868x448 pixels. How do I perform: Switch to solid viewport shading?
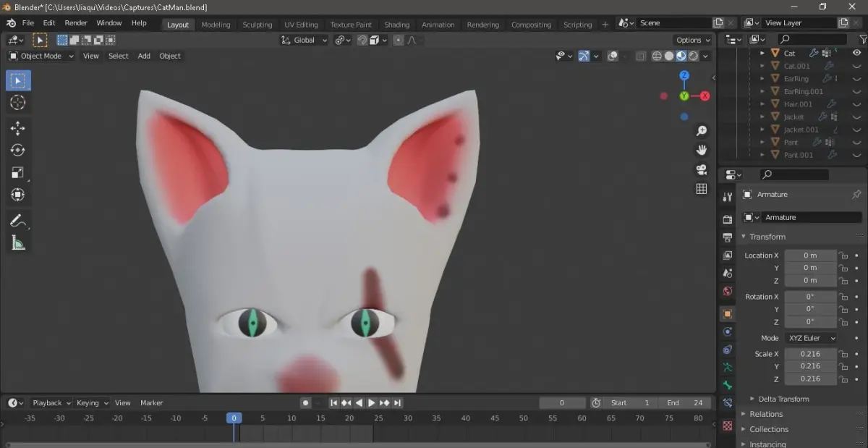(x=669, y=56)
